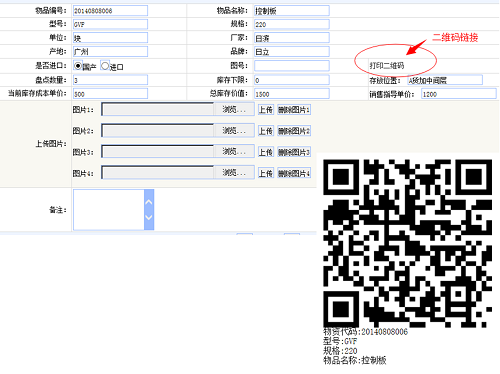Click the QR code image
500x374 pixels.
pos(408,243)
